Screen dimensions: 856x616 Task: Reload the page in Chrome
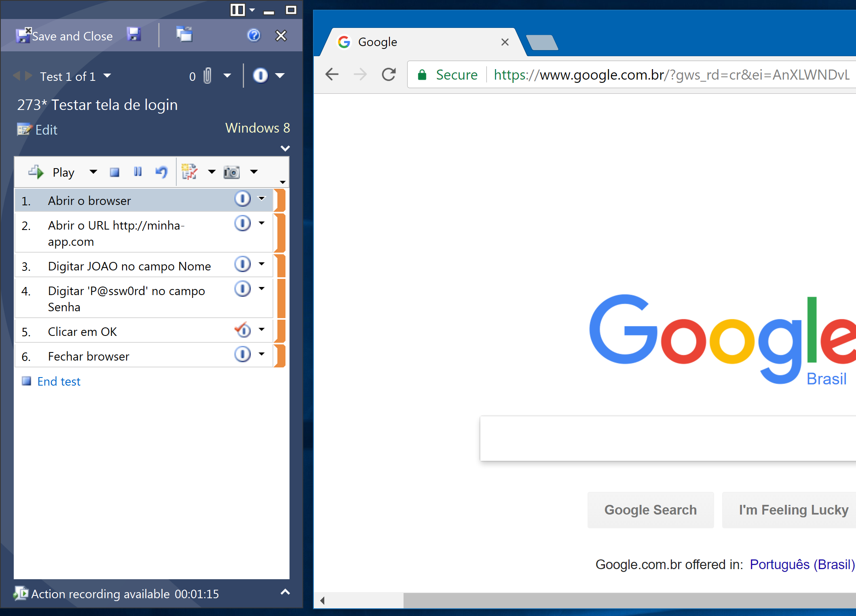(389, 74)
